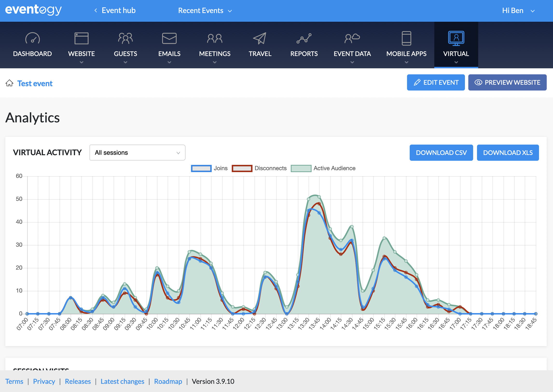The height and width of the screenshot is (392, 553).
Task: Open the Event Data tab
Action: 352,45
